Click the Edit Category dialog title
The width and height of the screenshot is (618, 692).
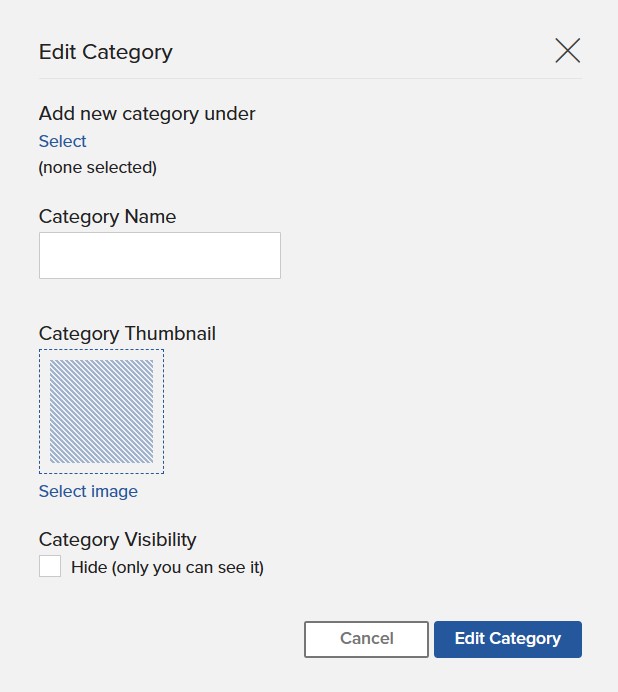106,52
